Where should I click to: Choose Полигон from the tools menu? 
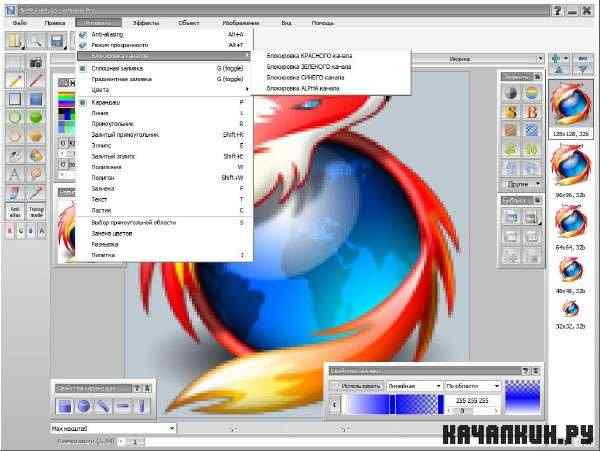(165, 178)
